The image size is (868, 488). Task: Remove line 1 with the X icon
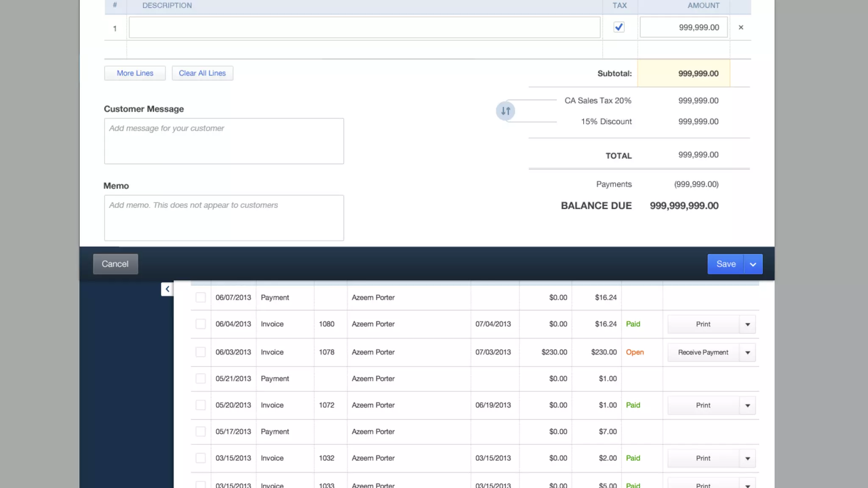coord(741,28)
